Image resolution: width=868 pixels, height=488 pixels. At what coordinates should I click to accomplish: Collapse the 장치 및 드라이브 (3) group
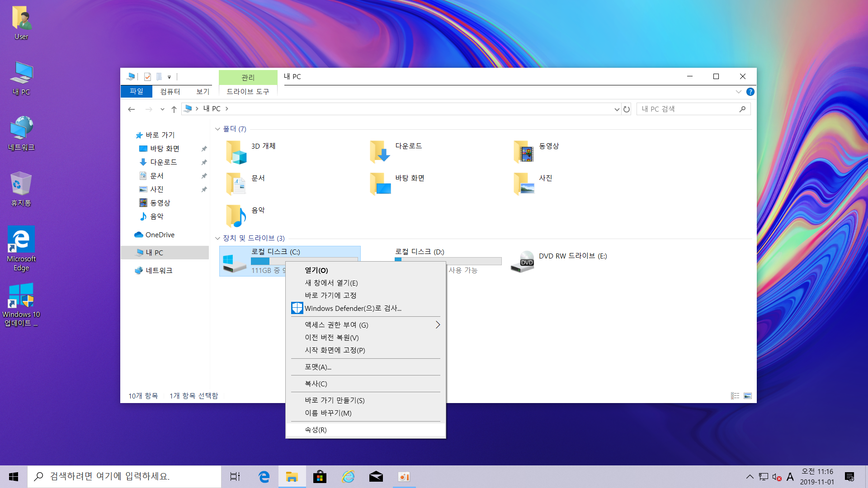(217, 238)
